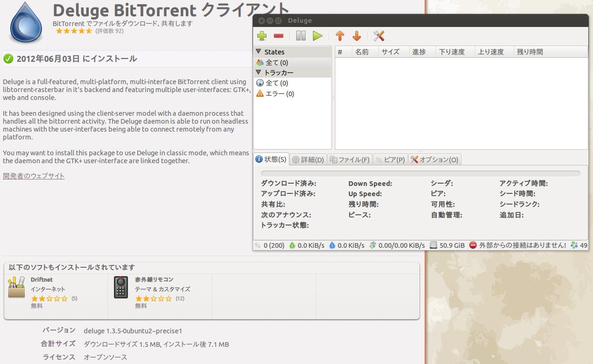Click the Driftnet two-star rating

coord(49,298)
